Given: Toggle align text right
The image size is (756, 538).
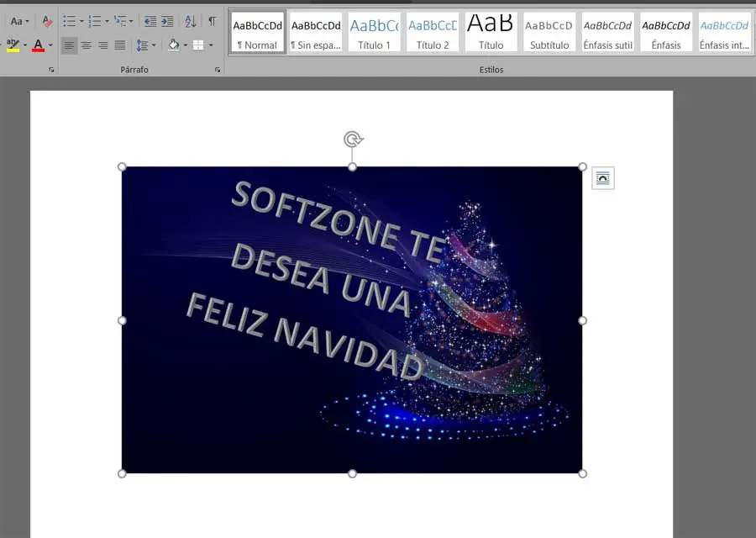Looking at the screenshot, I should (x=103, y=45).
